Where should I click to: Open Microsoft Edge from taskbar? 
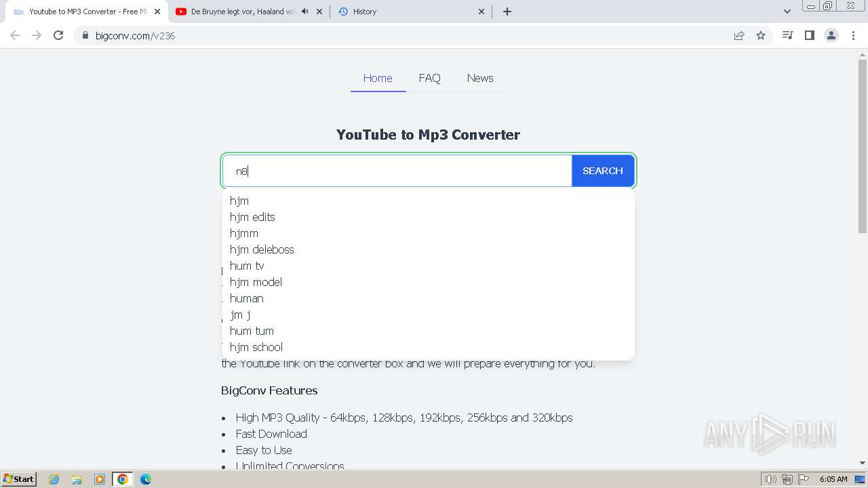click(146, 479)
